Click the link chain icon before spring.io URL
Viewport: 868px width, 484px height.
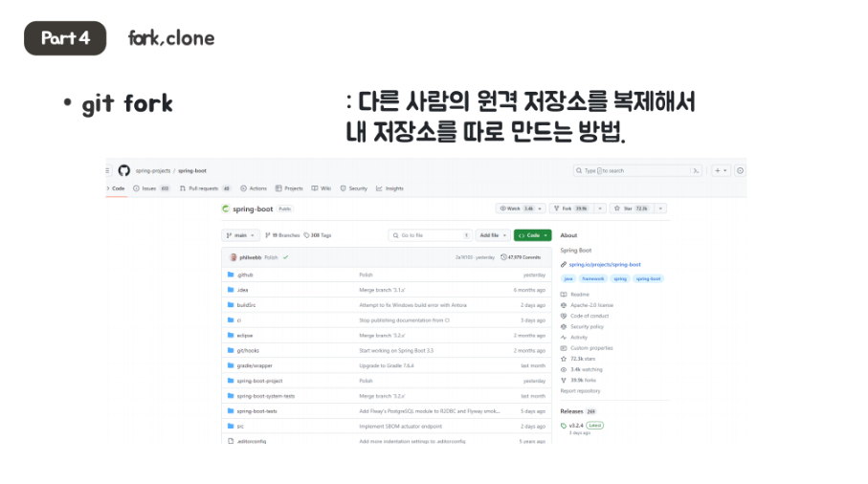[x=564, y=264]
